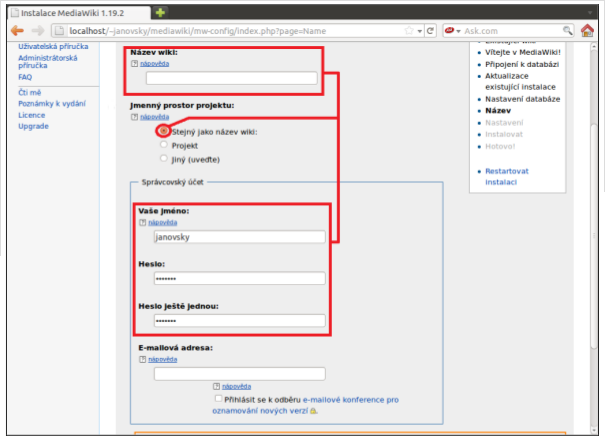The image size is (607, 443).
Task: Click nápověda link under E-mailová adresa
Action: coord(163,359)
